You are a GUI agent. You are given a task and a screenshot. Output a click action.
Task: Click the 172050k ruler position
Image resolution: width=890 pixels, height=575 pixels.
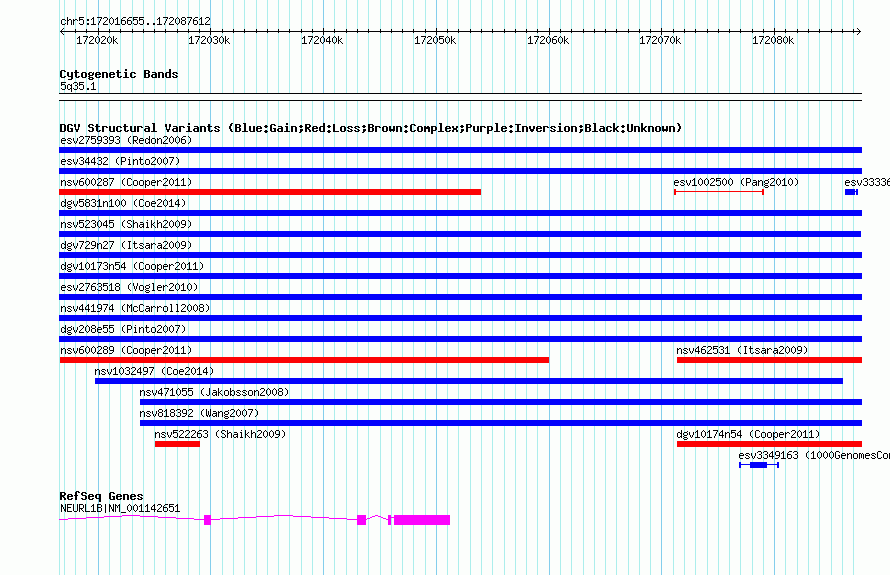(x=435, y=40)
